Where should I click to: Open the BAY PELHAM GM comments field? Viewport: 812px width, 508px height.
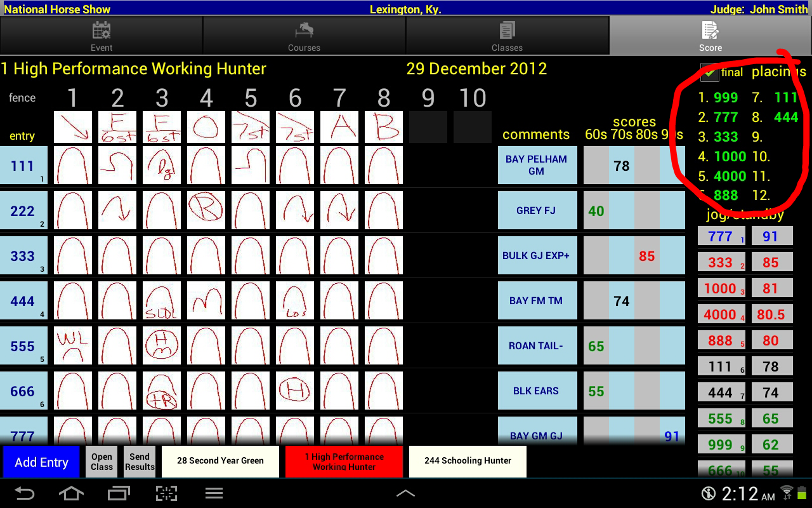pyautogui.click(x=537, y=165)
